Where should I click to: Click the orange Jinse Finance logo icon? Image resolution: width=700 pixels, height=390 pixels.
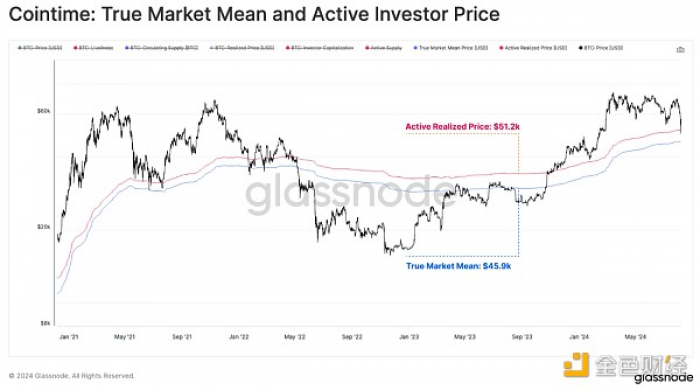(576, 365)
